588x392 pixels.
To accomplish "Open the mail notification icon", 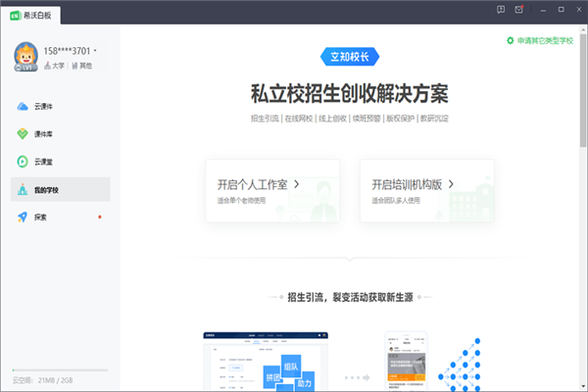I will pyautogui.click(x=519, y=10).
